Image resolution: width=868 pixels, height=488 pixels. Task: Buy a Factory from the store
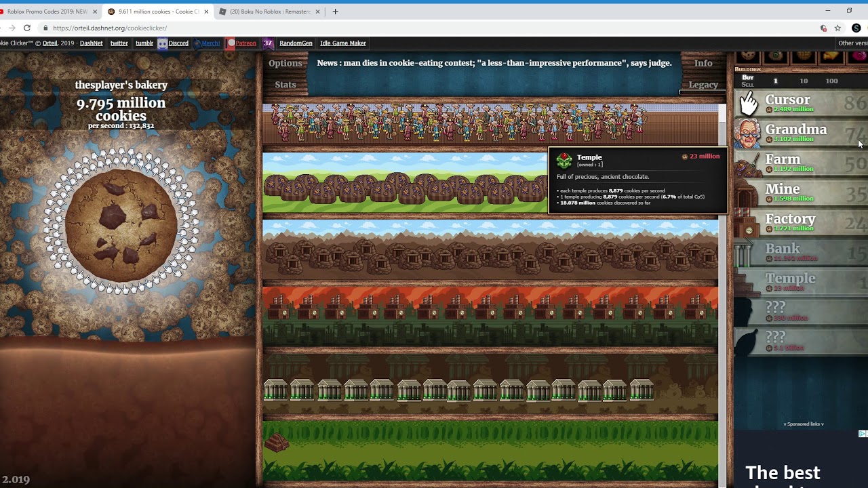[800, 223]
